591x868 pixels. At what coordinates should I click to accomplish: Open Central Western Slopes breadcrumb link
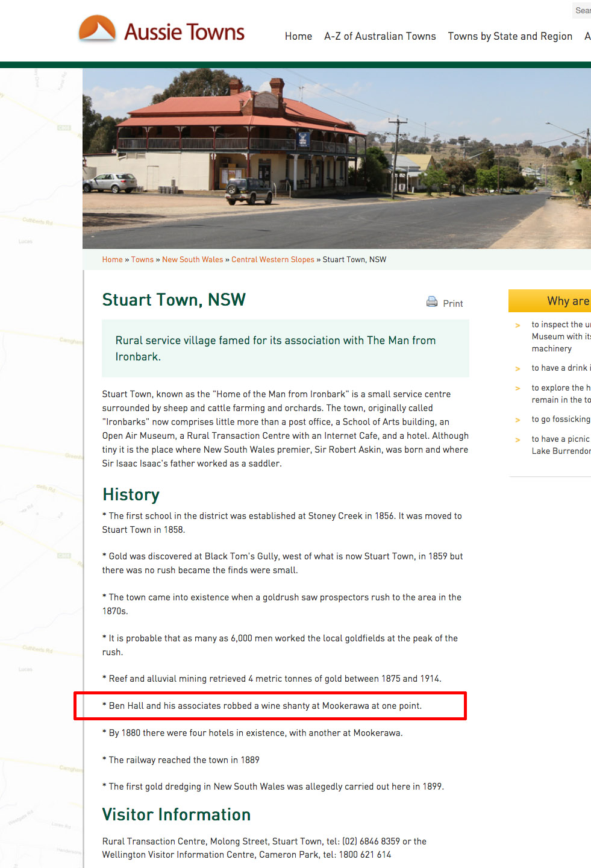[273, 260]
